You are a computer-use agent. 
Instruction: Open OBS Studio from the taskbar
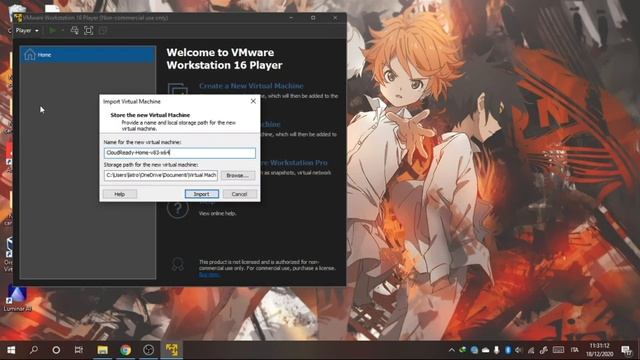tap(149, 350)
